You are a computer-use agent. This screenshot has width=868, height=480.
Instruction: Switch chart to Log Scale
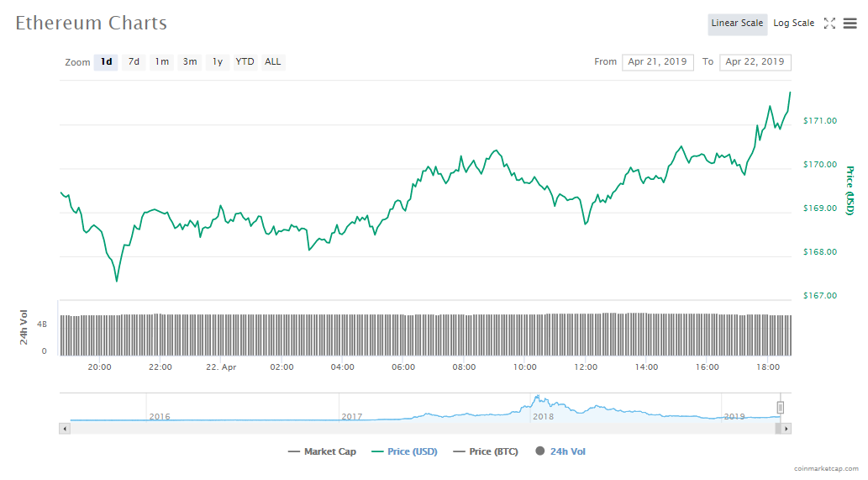click(x=793, y=24)
